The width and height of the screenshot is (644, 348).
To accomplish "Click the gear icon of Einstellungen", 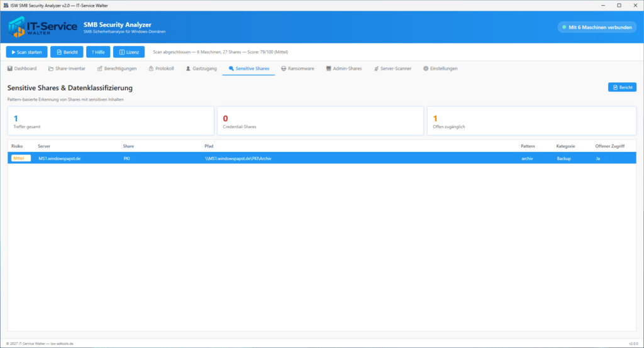I will click(x=426, y=68).
